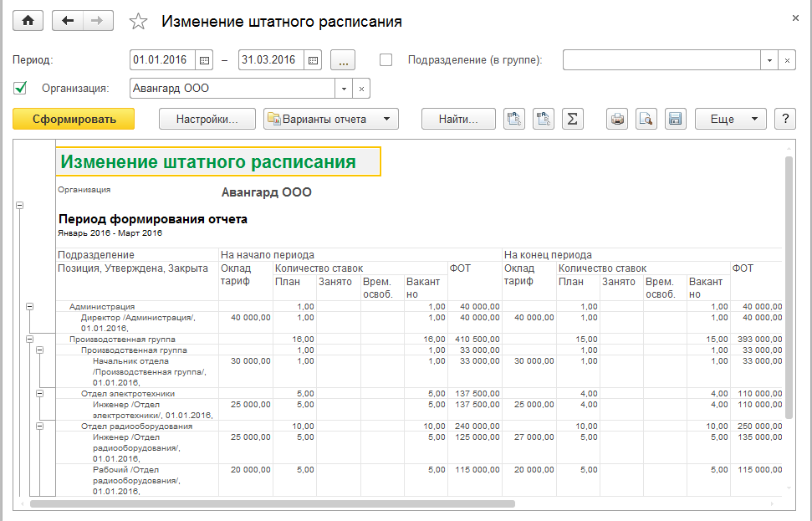The width and height of the screenshot is (812, 521).
Task: Click the sum (sigma) toolbar icon
Action: pyautogui.click(x=572, y=119)
